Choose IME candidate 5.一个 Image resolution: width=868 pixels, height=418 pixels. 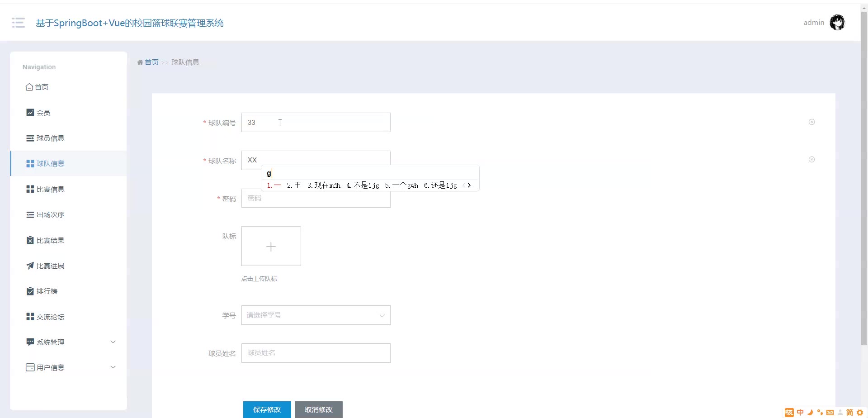(401, 185)
